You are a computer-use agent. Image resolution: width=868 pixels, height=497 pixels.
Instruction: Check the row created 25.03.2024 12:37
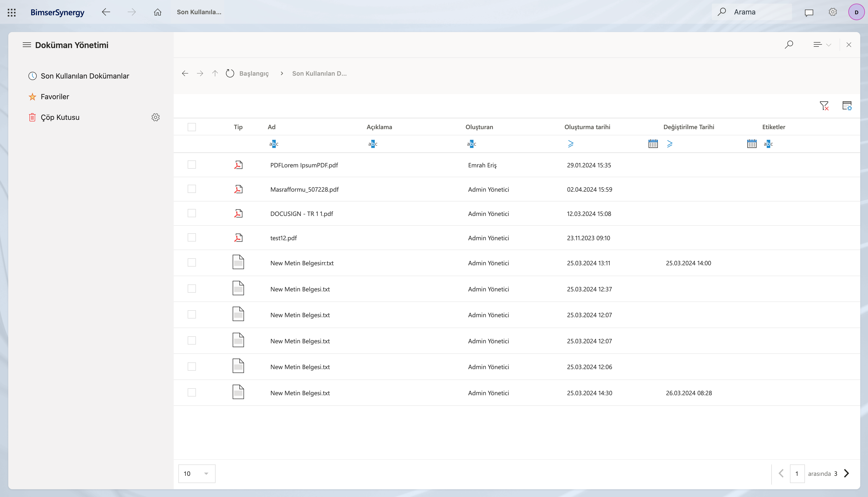tap(192, 289)
